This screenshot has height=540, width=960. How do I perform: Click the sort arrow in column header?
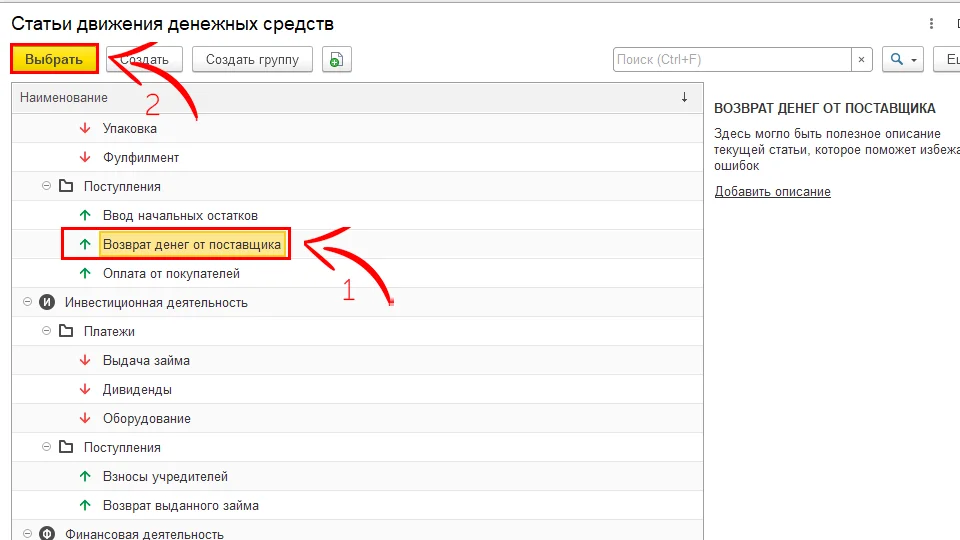pos(684,98)
